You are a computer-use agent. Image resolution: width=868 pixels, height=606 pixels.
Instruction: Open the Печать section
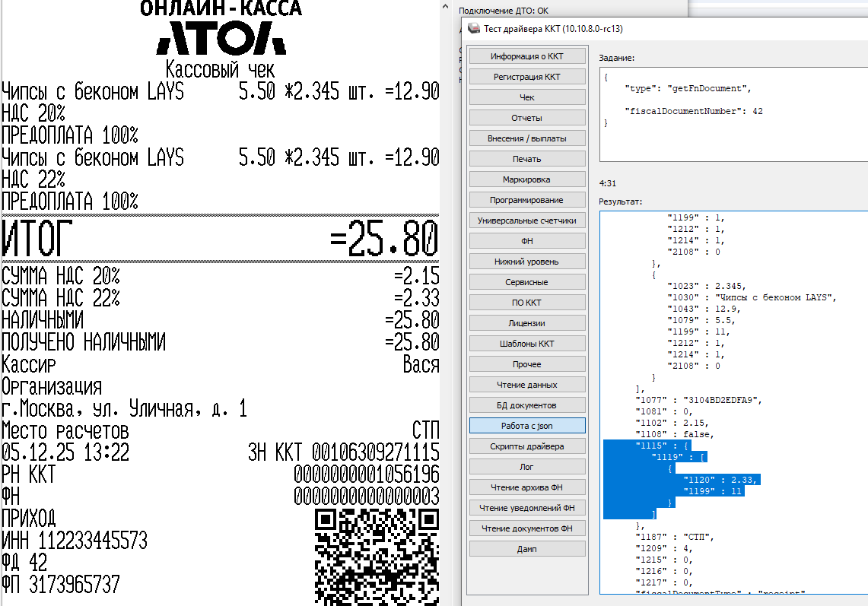(x=527, y=159)
